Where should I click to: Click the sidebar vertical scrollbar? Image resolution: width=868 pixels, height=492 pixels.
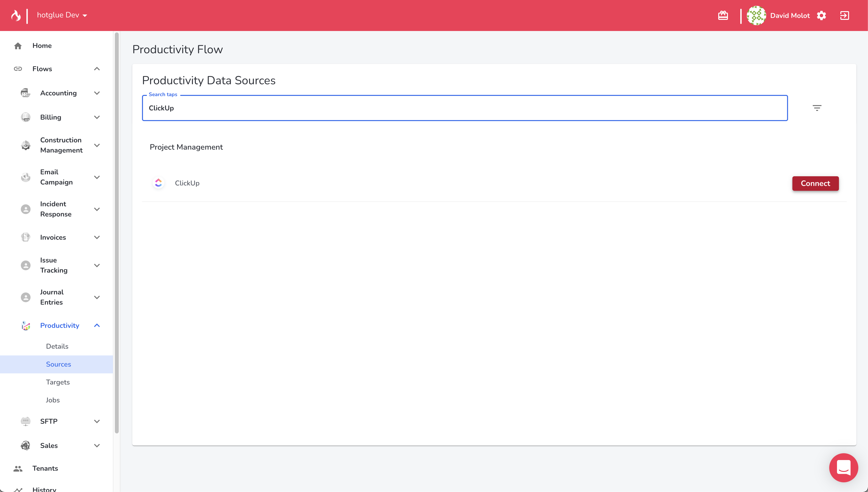[117, 233]
